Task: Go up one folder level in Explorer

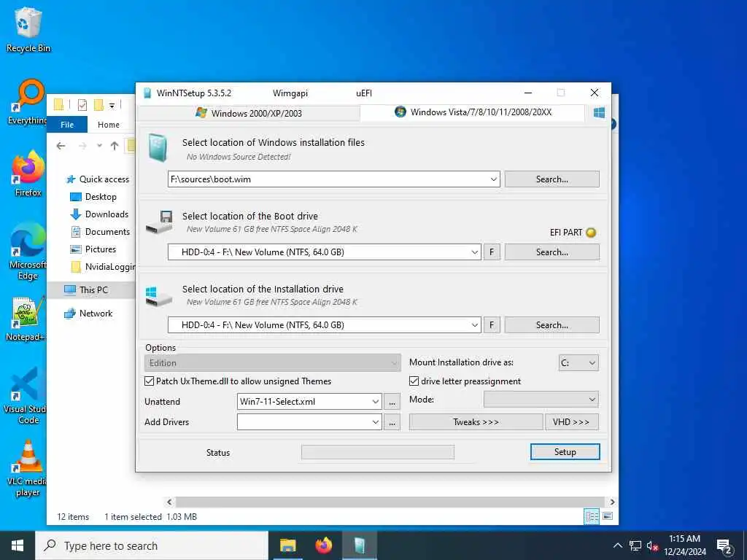Action: pyautogui.click(x=115, y=146)
